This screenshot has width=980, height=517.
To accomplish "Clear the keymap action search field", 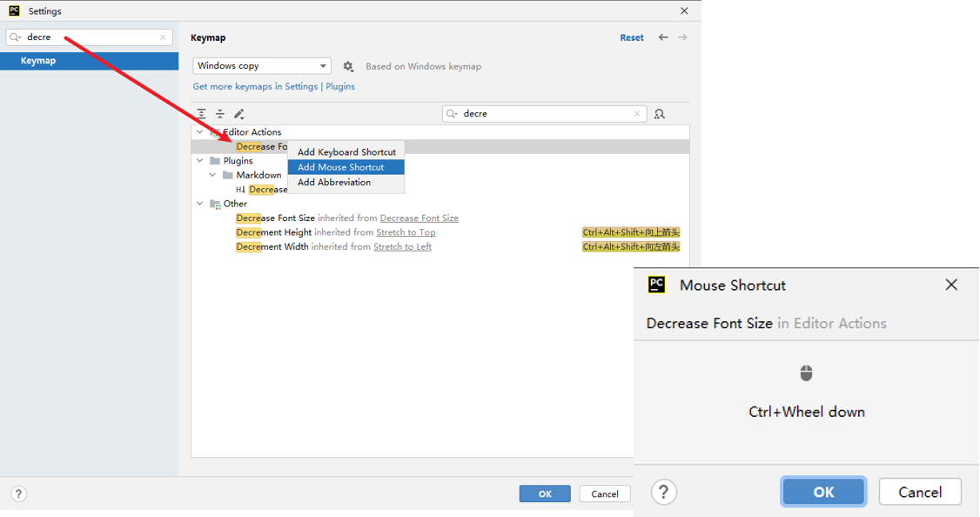I will (637, 114).
